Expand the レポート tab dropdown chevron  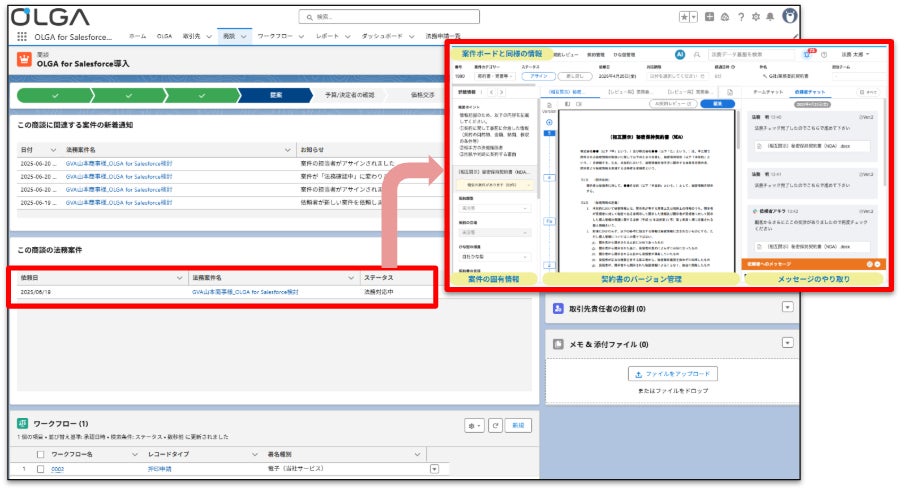point(348,36)
